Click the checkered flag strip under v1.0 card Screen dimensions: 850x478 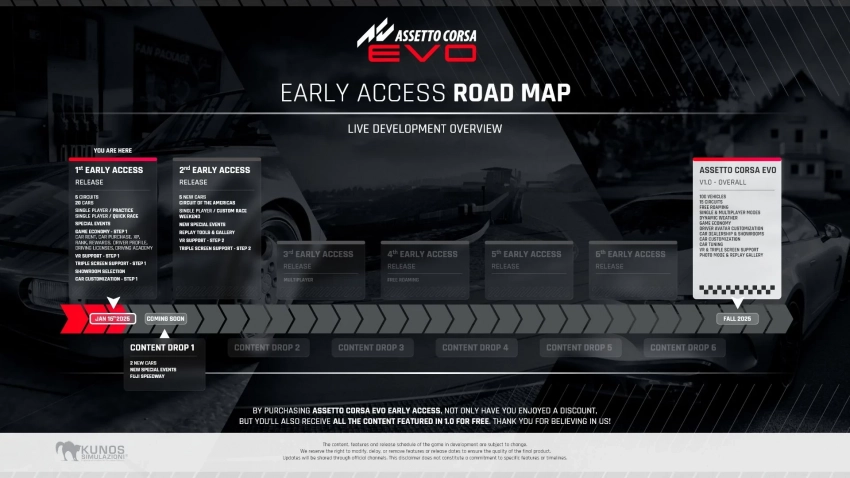[738, 288]
